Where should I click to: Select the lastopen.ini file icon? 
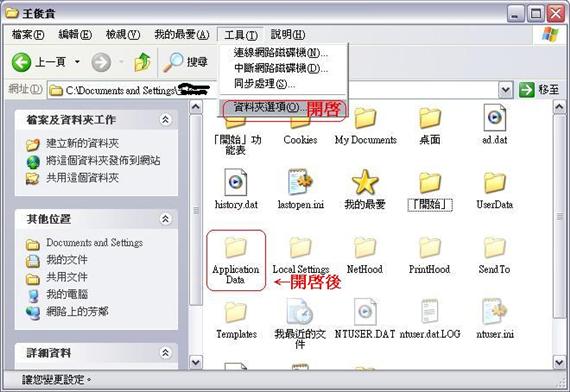tap(300, 182)
